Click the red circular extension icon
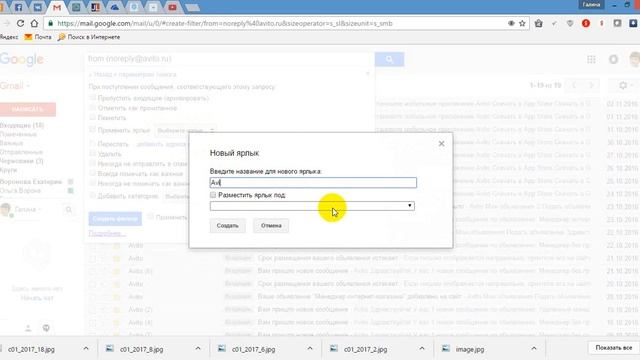Screen dimensions: 640x360 [586, 23]
